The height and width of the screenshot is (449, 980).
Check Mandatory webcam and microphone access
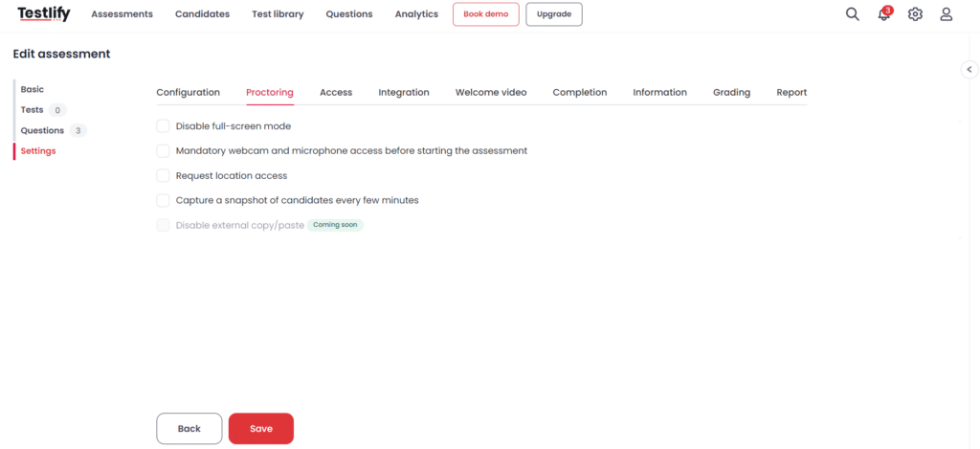click(163, 150)
